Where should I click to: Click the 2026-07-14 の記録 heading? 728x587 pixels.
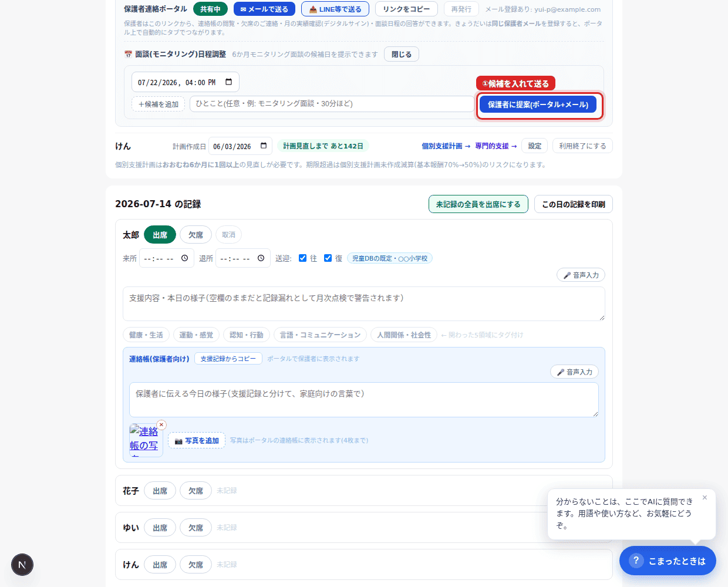tap(158, 204)
